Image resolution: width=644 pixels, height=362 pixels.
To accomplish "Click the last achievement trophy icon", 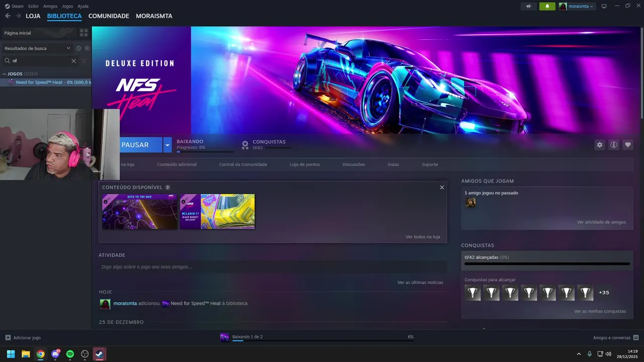I will (x=585, y=293).
